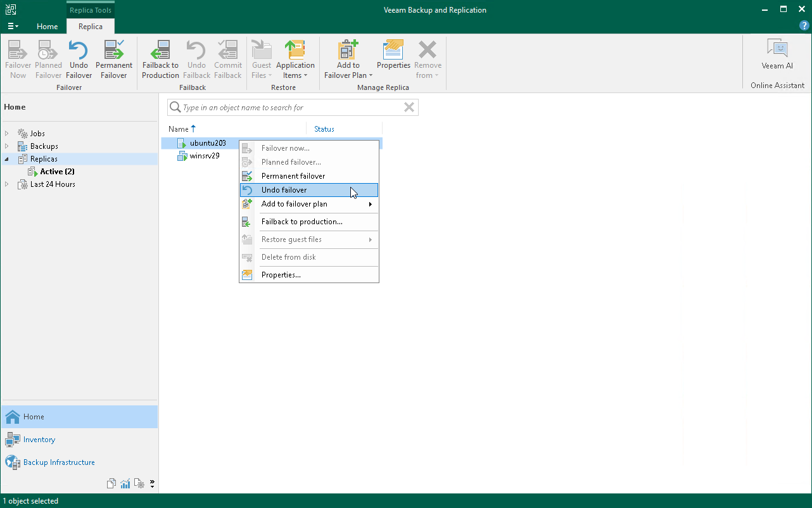The width and height of the screenshot is (812, 508).
Task: Select Active (2) under Replicas
Action: (x=57, y=172)
